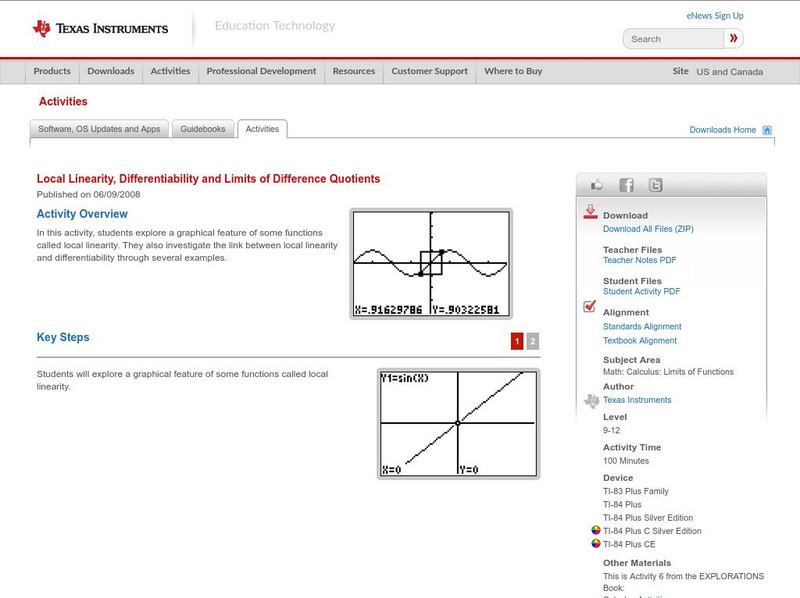
Task: Click the thumbs-up like icon
Action: click(596, 185)
